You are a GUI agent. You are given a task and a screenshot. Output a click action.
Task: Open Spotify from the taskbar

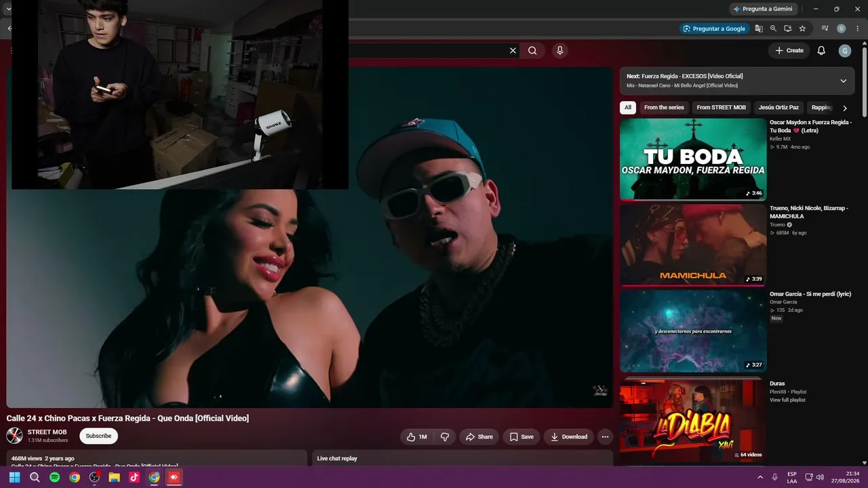coord(54,477)
